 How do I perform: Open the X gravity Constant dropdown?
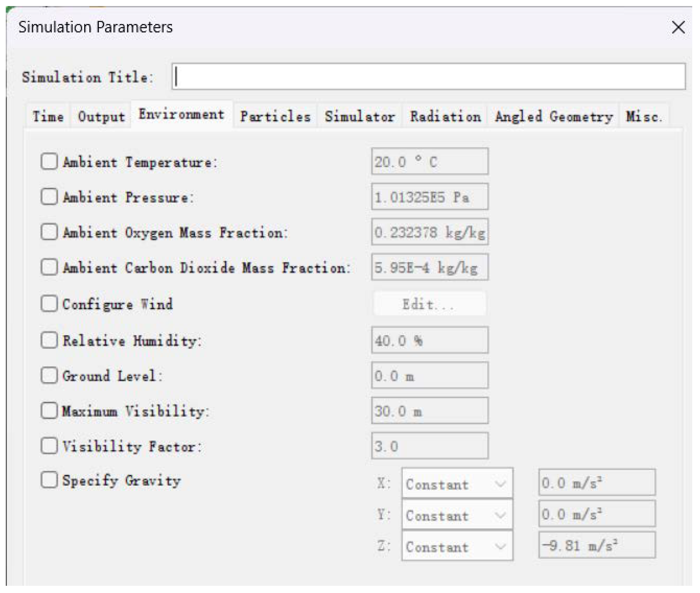click(457, 484)
